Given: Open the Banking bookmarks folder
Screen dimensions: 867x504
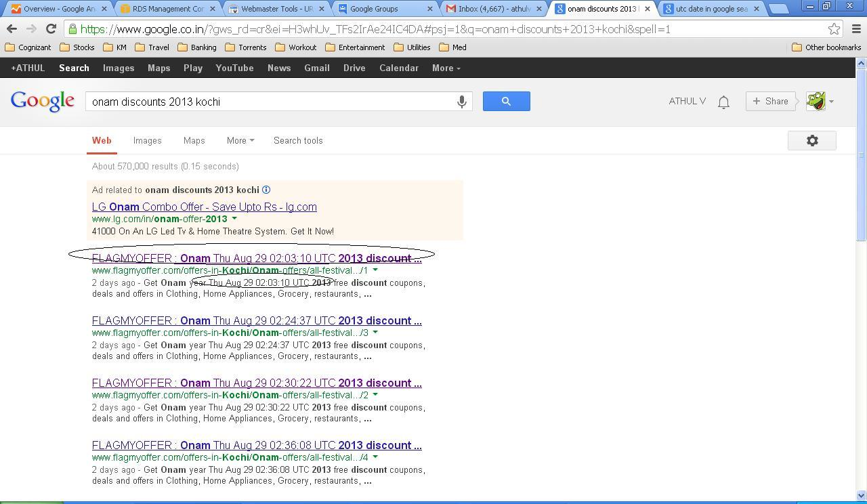Looking at the screenshot, I should click(x=196, y=47).
